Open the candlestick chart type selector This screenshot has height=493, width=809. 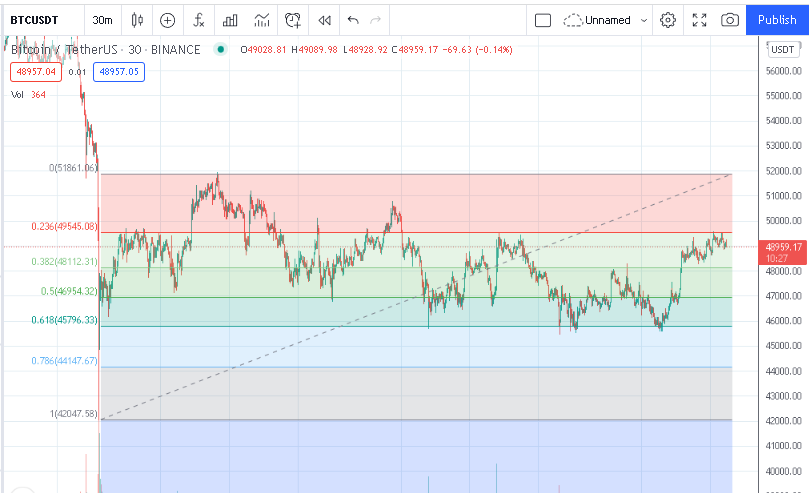[137, 20]
